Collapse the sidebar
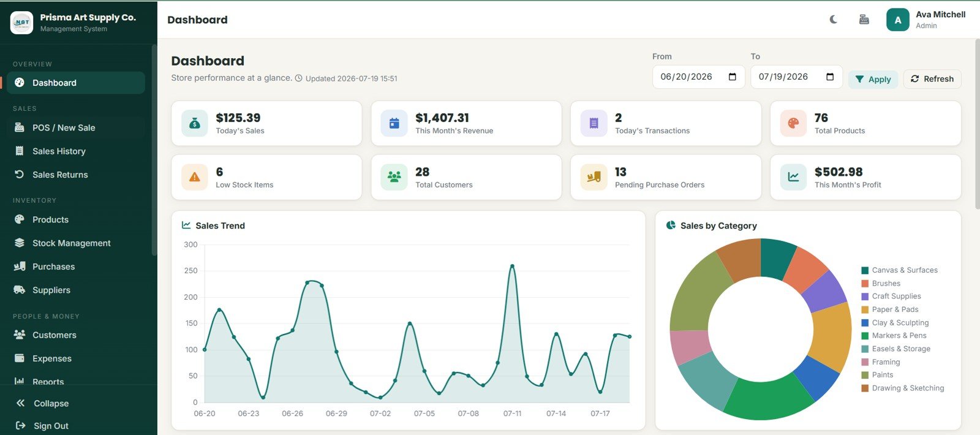 point(43,403)
